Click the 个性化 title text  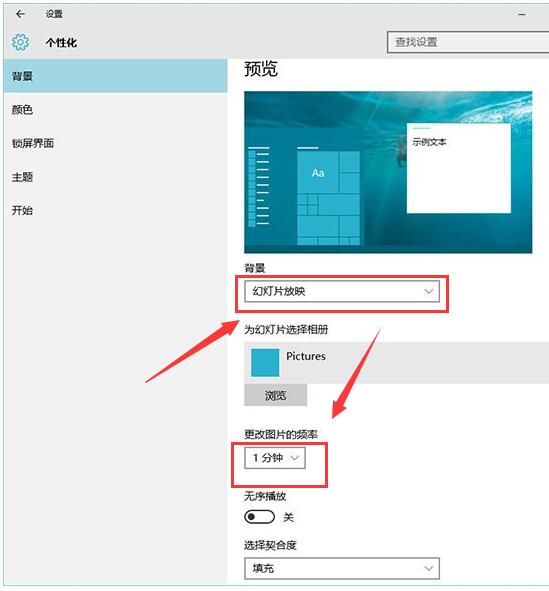(x=61, y=43)
